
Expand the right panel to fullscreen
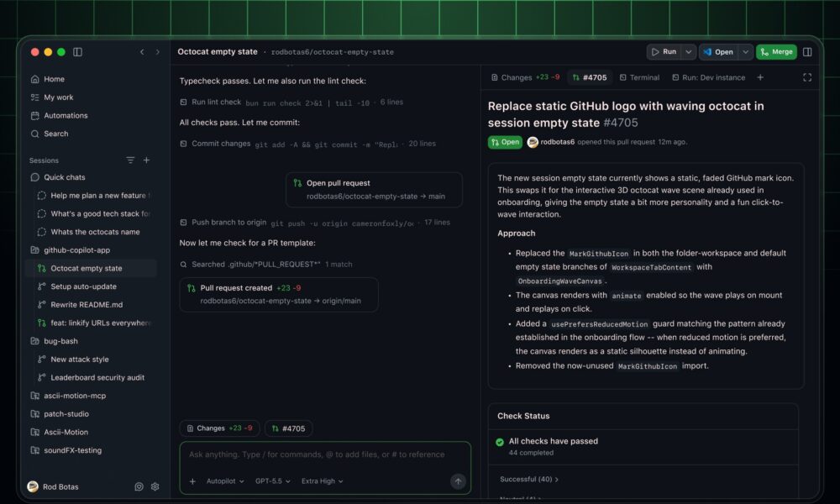(807, 77)
